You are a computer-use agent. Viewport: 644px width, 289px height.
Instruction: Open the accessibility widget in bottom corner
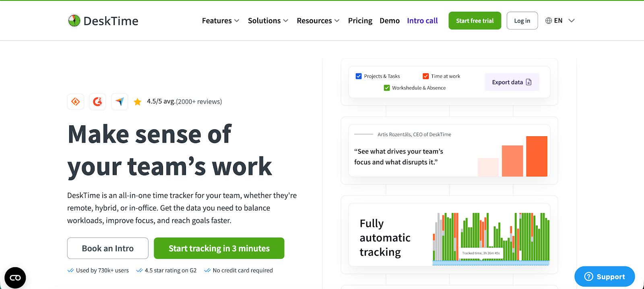(15, 278)
